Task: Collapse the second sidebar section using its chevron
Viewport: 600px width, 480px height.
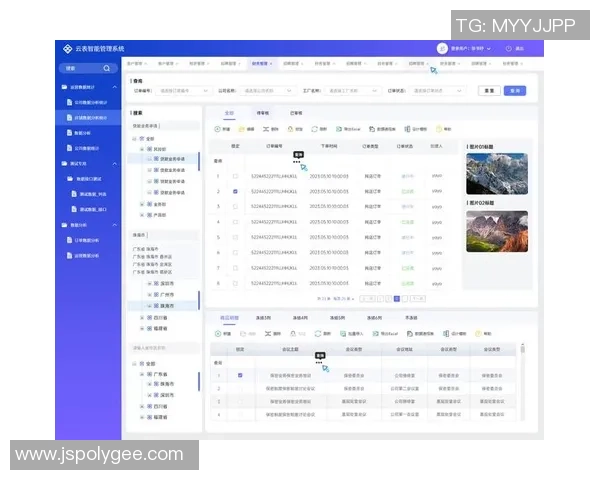Action: 114,164
